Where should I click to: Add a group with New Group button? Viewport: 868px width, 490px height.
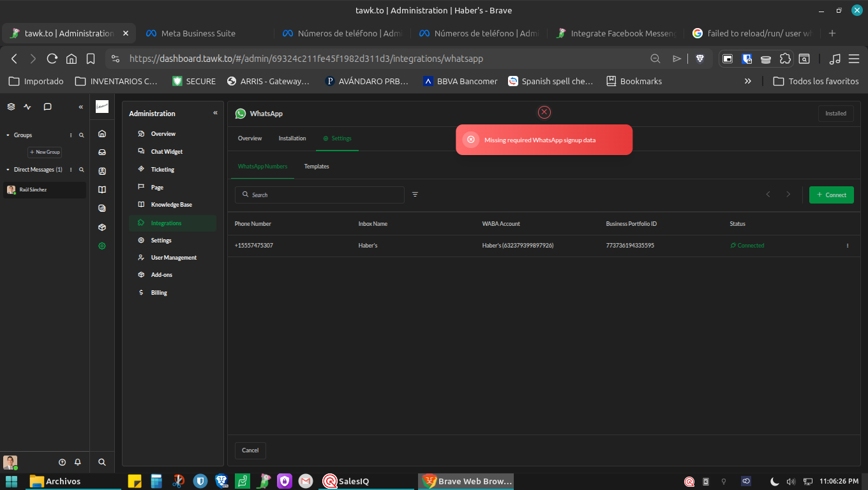[45, 152]
